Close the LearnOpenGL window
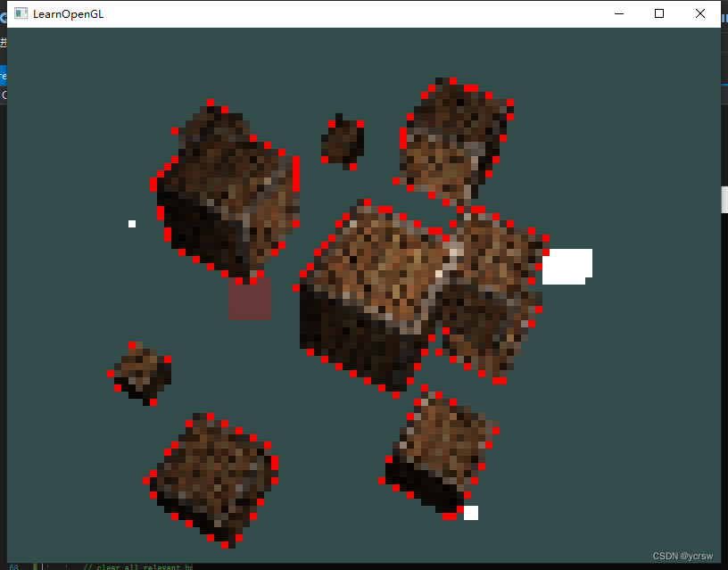This screenshot has width=728, height=570. [700, 14]
